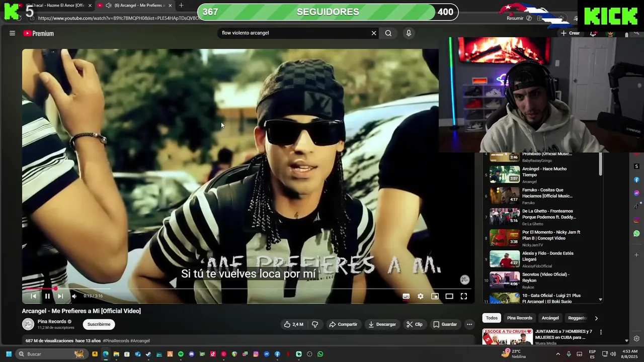Start voice search with microphone
This screenshot has width=644, height=362.
[409, 33]
